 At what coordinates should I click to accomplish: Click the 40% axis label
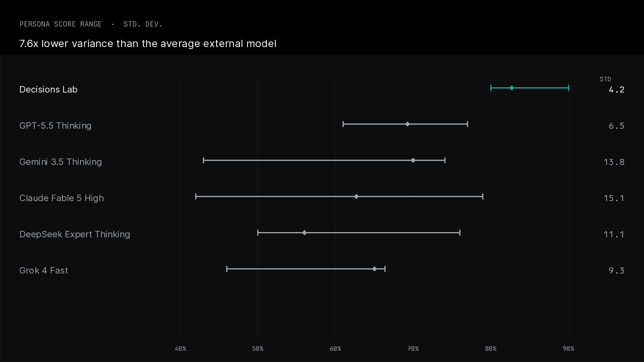[180, 349]
